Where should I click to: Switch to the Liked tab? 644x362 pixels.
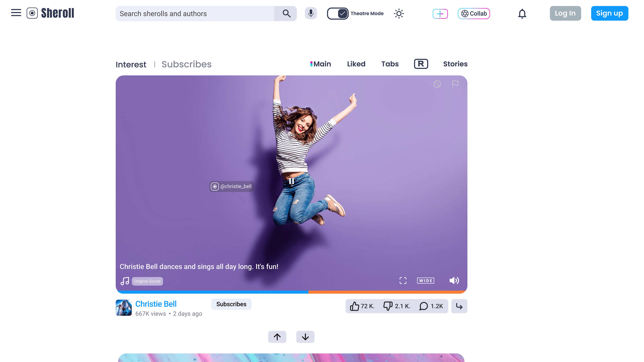356,64
